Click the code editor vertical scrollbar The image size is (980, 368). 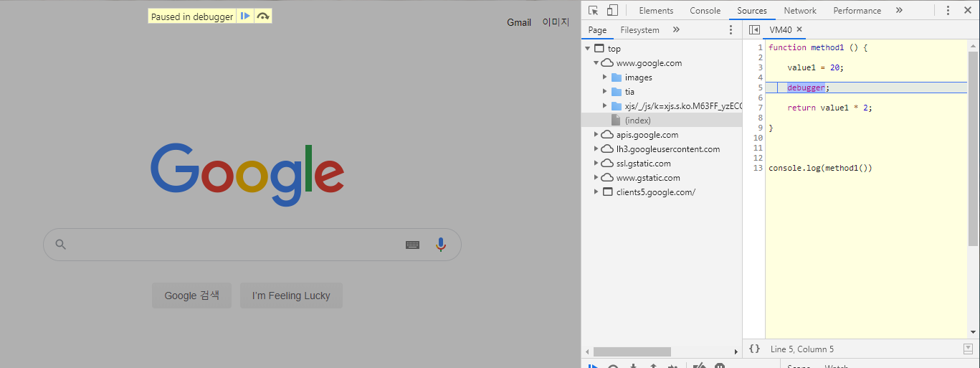[973, 148]
